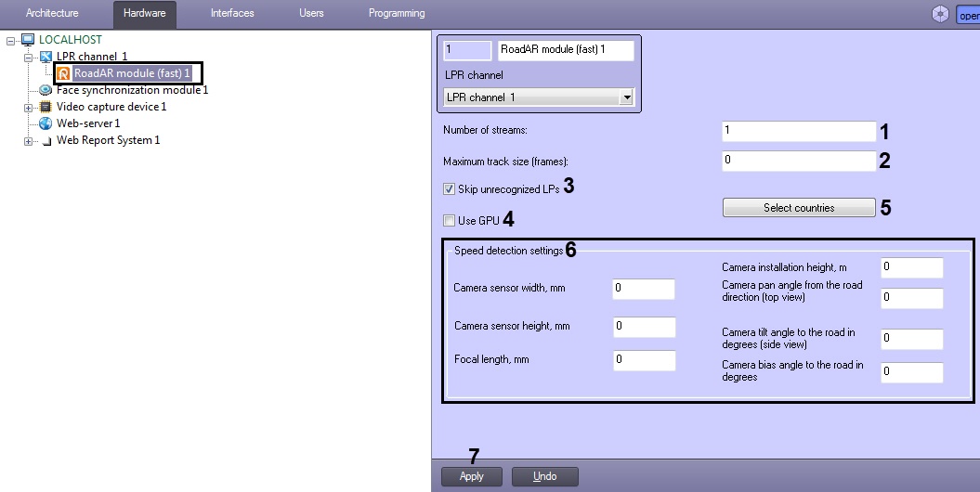Toggle Skip unrecognized LPs checkbox

point(449,188)
